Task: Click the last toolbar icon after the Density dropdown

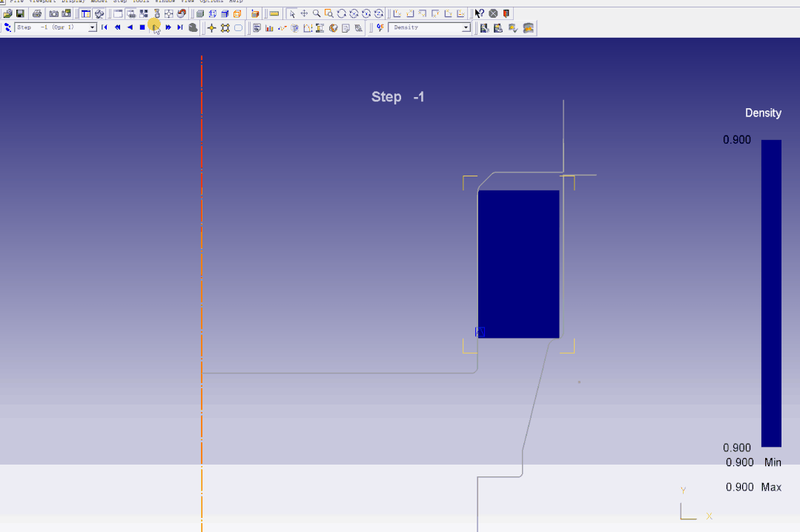Action: pyautogui.click(x=528, y=28)
